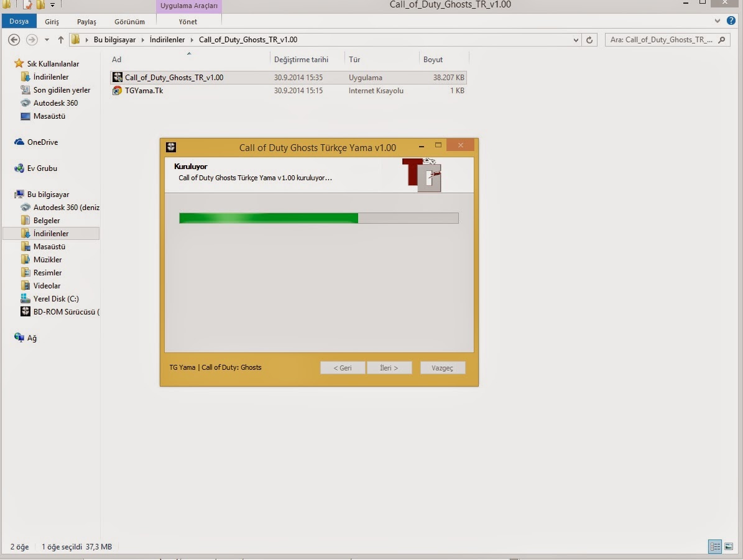Open OneDrive in the navigation pane
Screen dimensions: 743x560
point(43,142)
